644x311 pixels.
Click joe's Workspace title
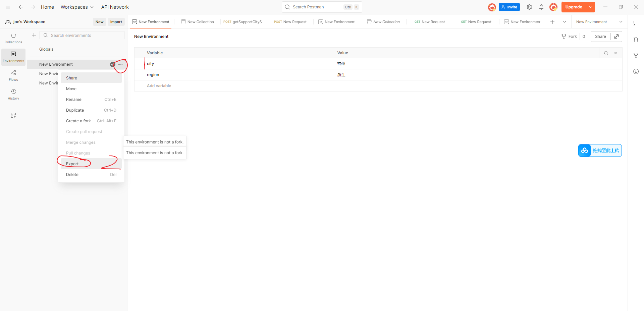(29, 22)
